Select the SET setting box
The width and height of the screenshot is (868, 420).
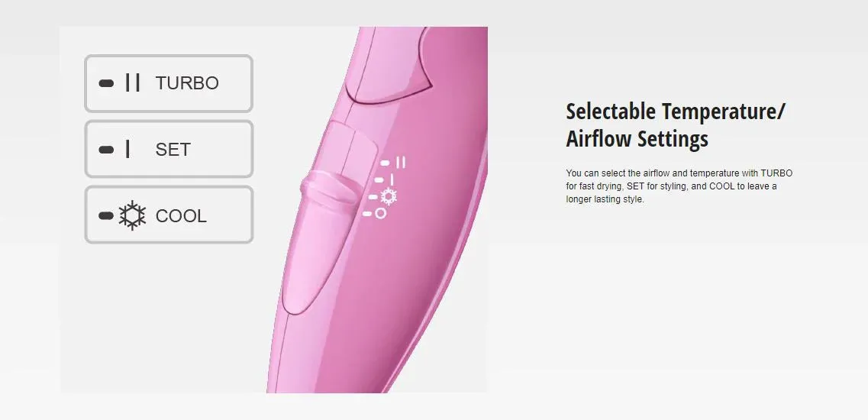click(x=169, y=150)
